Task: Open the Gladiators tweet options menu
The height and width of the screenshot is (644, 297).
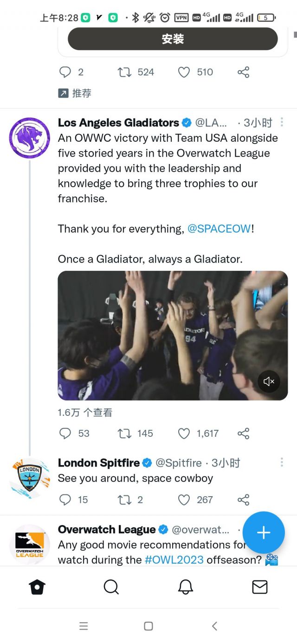Action: pyautogui.click(x=282, y=122)
